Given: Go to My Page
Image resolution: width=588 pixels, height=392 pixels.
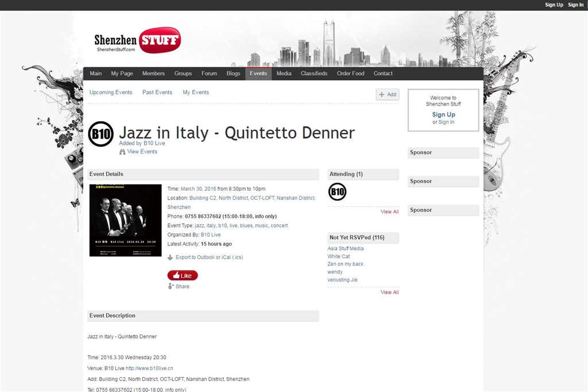Looking at the screenshot, I should click(122, 74).
